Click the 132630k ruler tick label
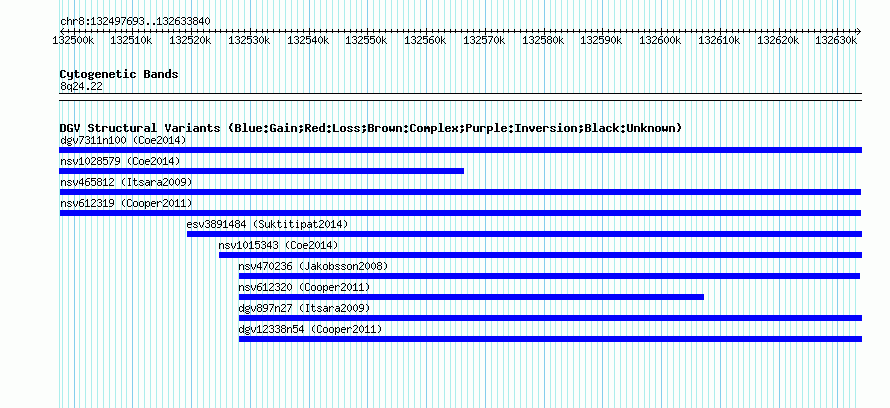Viewport: 890px width, 408px height. (x=837, y=40)
